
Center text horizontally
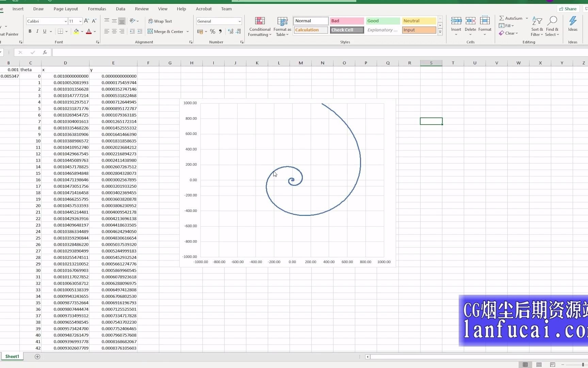click(x=114, y=31)
